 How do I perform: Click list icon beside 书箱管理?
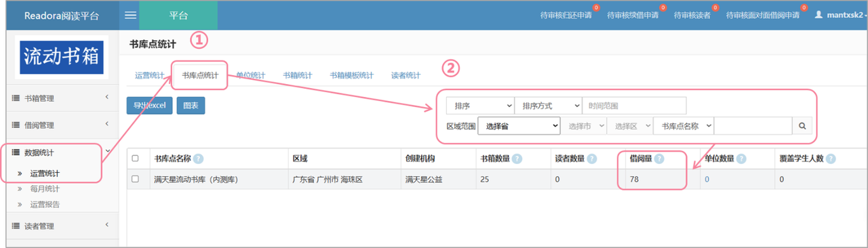tap(16, 98)
